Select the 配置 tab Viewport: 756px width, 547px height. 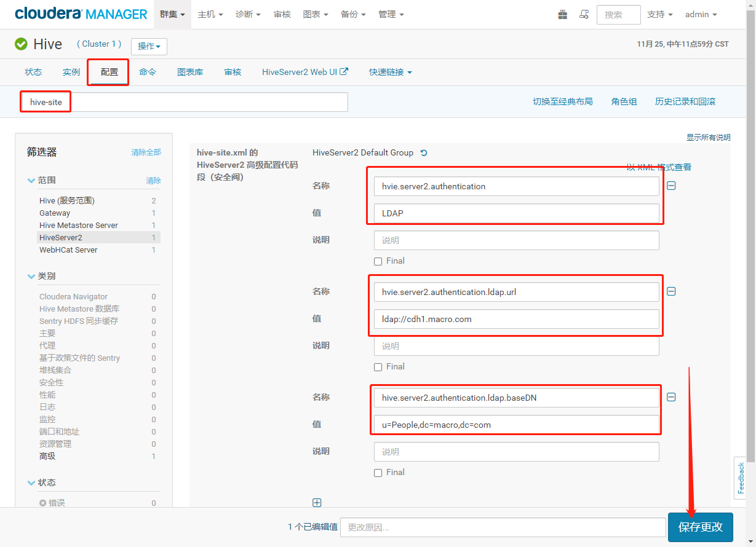pyautogui.click(x=109, y=72)
